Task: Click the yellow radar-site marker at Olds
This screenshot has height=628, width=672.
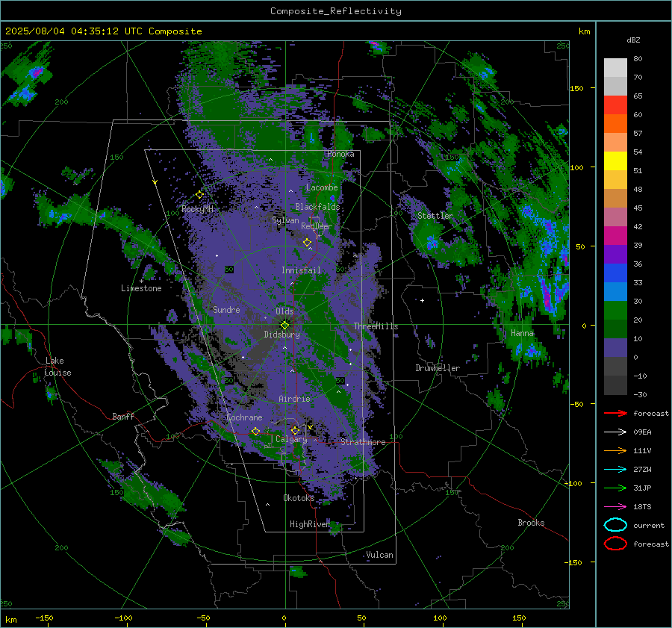Action: point(284,325)
